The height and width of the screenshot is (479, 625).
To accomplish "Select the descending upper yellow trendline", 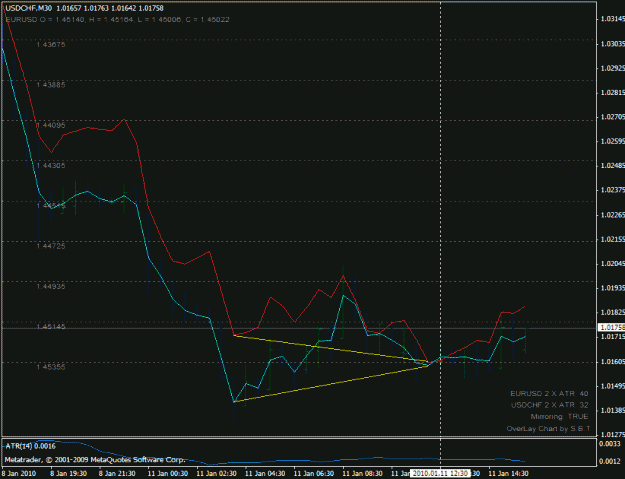I will 331,349.
